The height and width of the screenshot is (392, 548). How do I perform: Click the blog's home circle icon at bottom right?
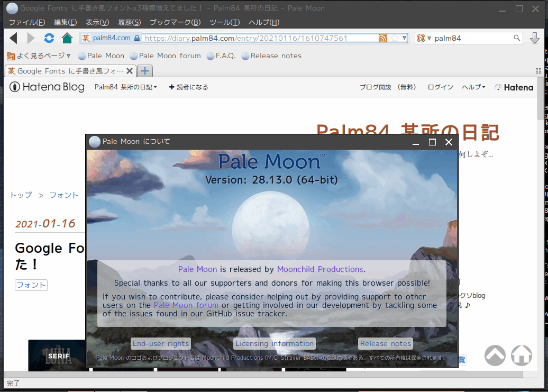click(521, 356)
